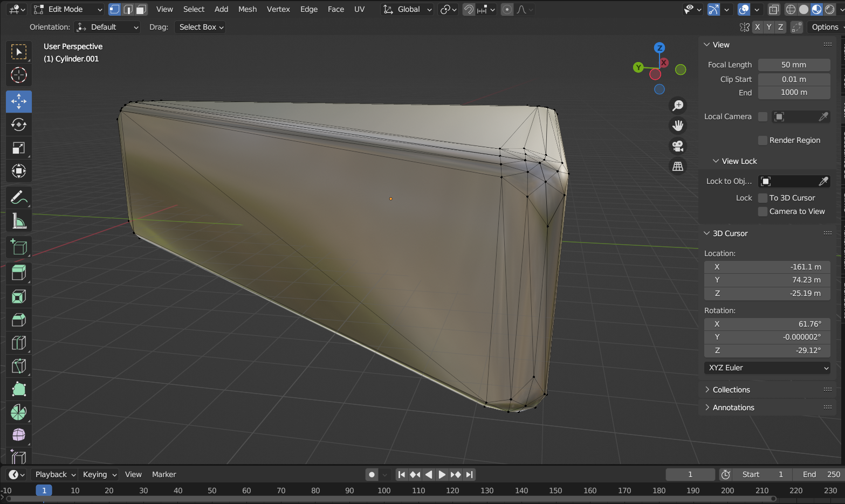Open the XYZ Euler rotation mode dropdown

tap(767, 368)
